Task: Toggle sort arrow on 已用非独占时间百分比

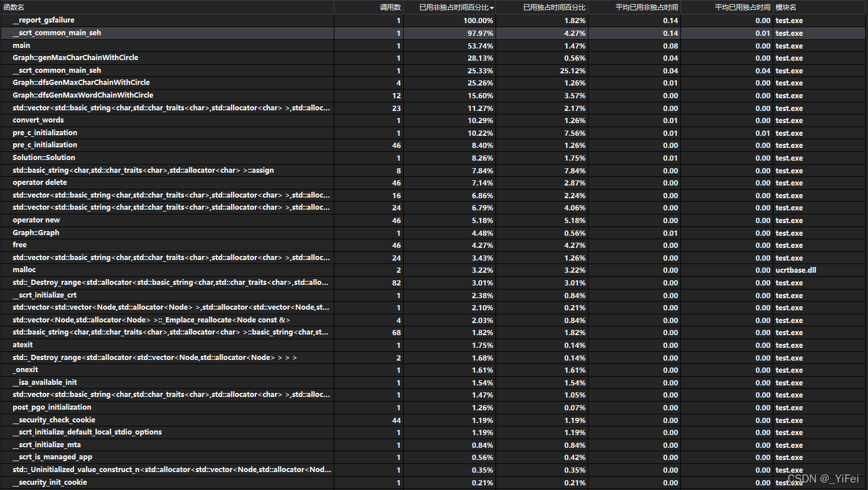Action: (x=492, y=8)
